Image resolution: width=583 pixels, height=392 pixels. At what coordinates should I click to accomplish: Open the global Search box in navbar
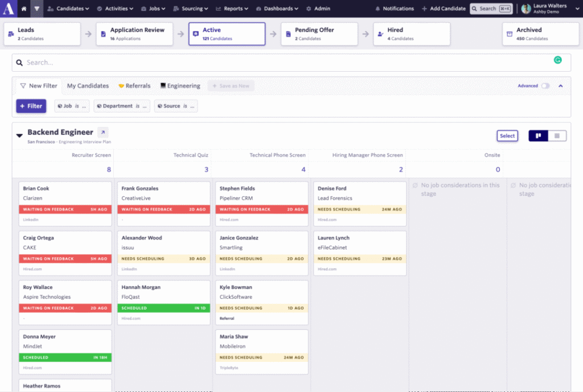click(x=491, y=9)
